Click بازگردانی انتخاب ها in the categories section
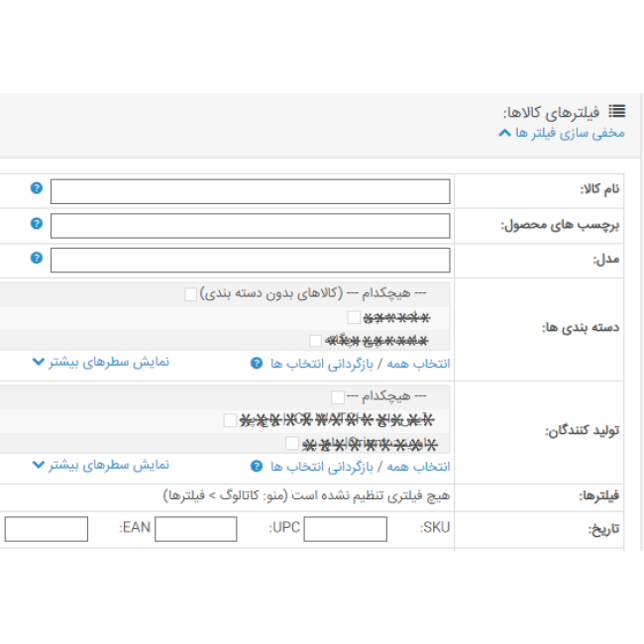Viewport: 644px width, 644px height. (x=322, y=364)
